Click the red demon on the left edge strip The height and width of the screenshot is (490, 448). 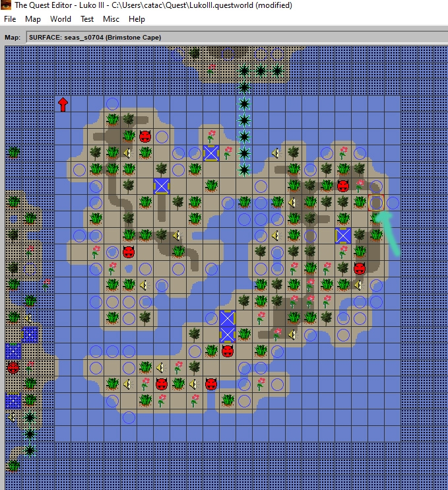click(13, 367)
